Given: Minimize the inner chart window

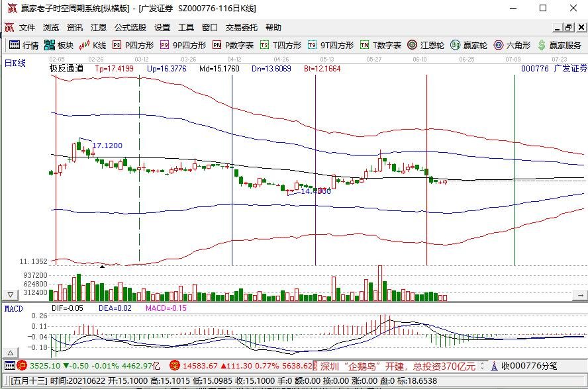Looking at the screenshot, I should tap(558, 28).
